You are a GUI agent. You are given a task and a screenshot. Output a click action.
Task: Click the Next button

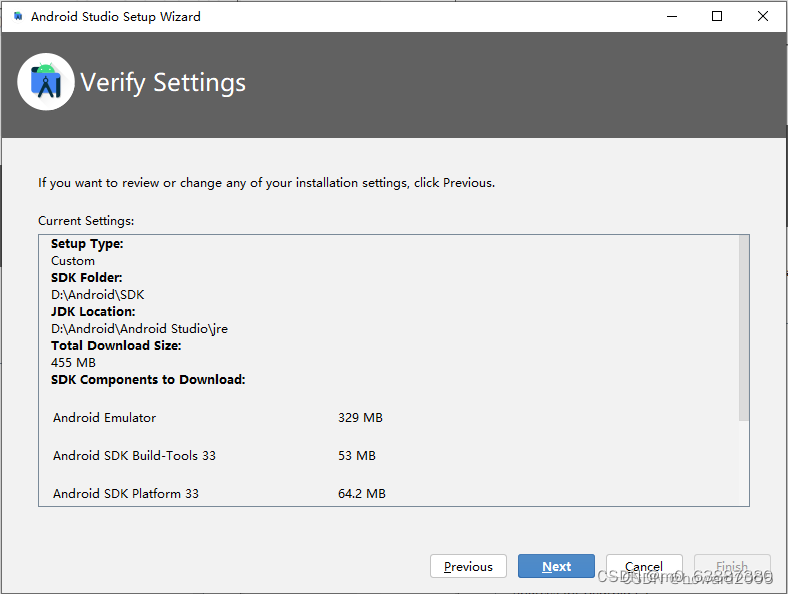pos(556,566)
